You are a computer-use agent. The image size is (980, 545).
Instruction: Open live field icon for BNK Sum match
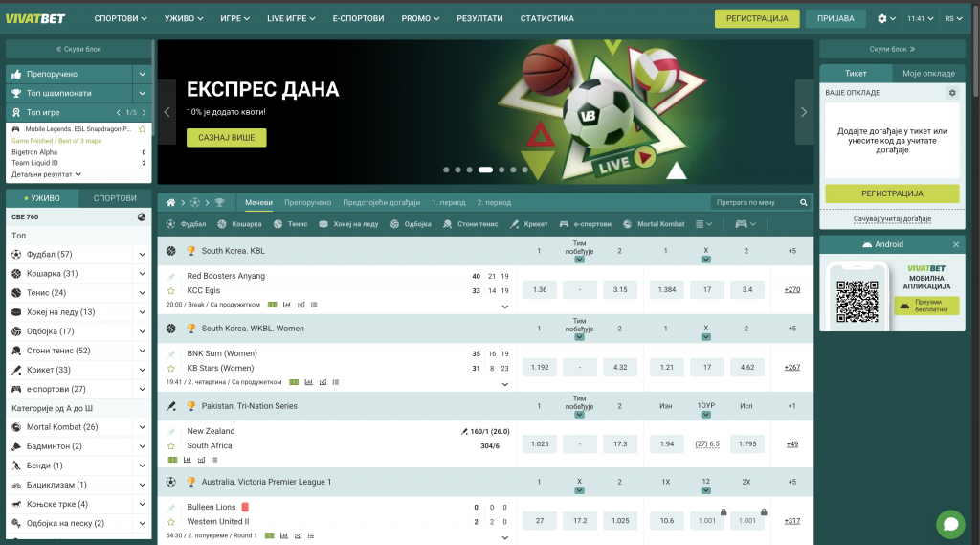pyautogui.click(x=294, y=382)
